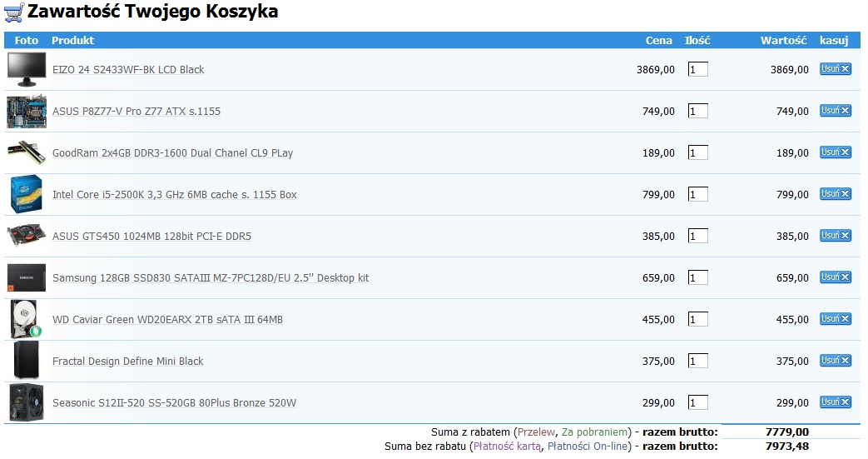Remove ASUS P8Z77-V motherboard with Usuń
This screenshot has height=459, width=868.
click(836, 110)
